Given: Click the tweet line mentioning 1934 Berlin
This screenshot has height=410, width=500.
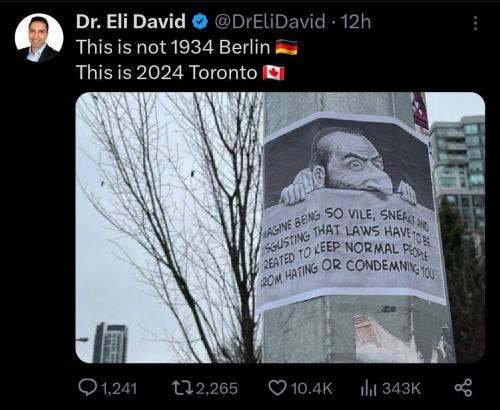Looking at the screenshot, I should [173, 47].
